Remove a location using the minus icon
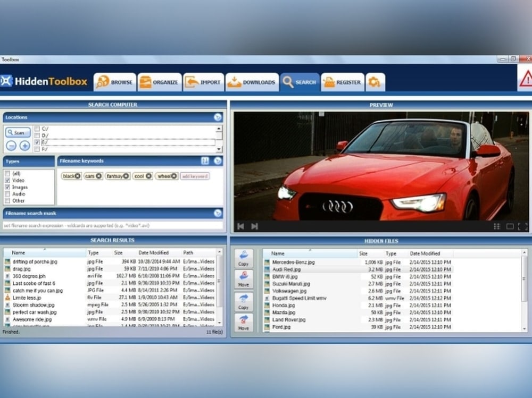 click(11, 146)
